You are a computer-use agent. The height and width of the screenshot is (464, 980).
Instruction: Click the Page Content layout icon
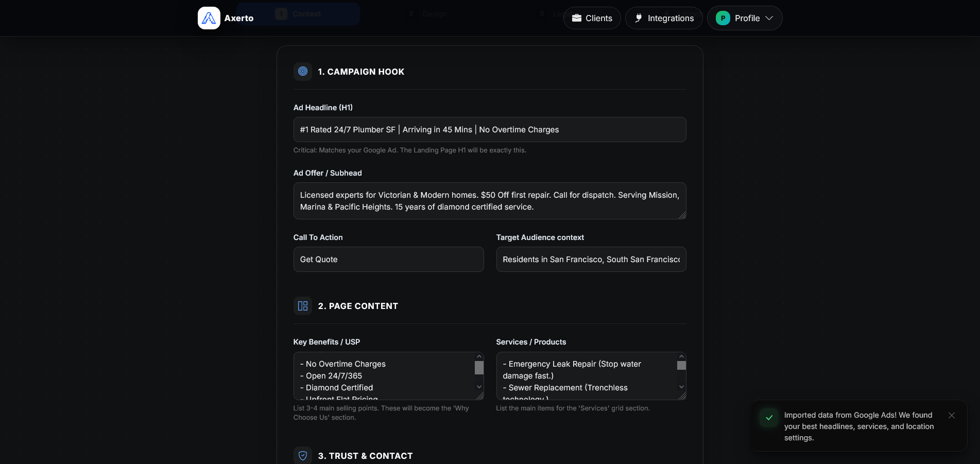pos(303,306)
